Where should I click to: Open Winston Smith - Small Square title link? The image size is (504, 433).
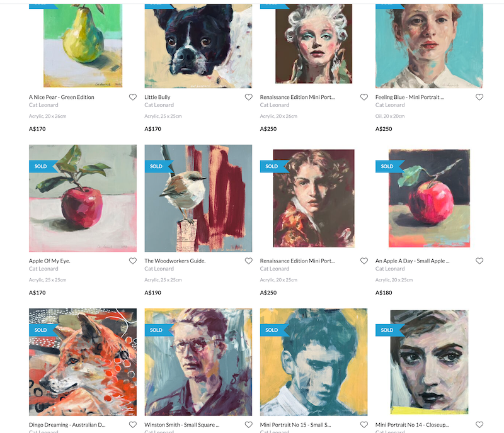(x=182, y=425)
